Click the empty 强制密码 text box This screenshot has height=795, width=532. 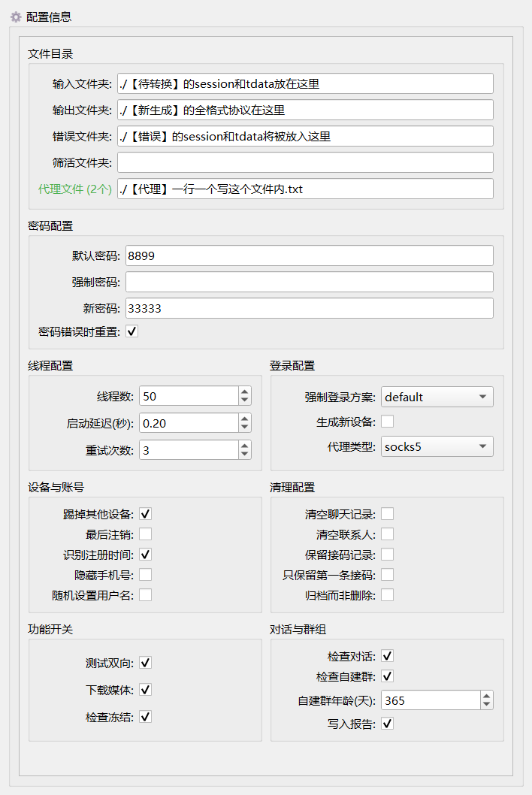309,282
